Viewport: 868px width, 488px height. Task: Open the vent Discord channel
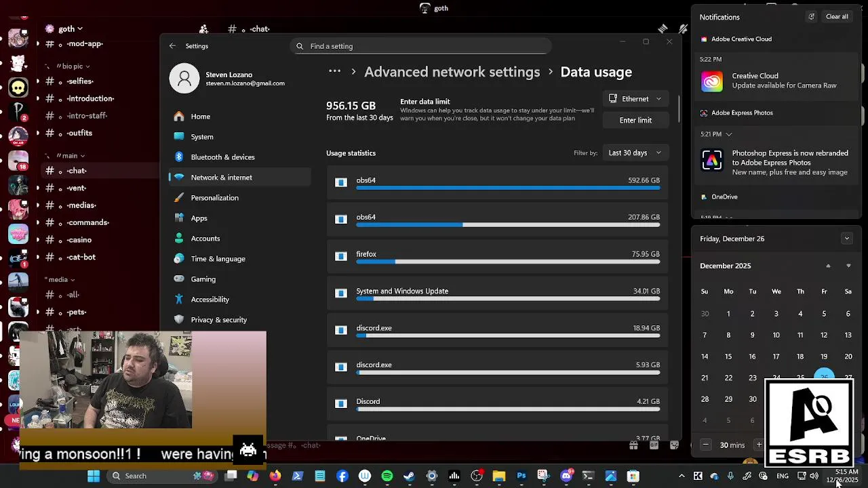point(78,188)
